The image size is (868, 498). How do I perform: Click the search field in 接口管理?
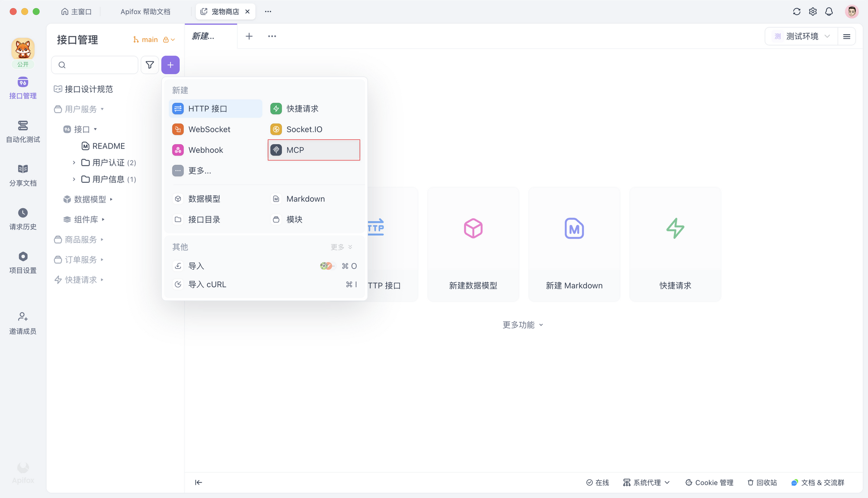coord(95,65)
